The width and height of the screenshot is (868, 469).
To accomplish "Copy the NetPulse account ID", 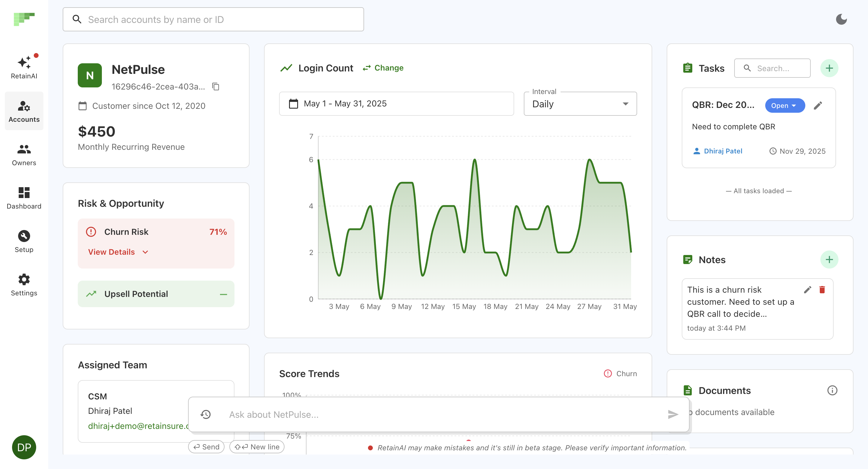I will [216, 87].
